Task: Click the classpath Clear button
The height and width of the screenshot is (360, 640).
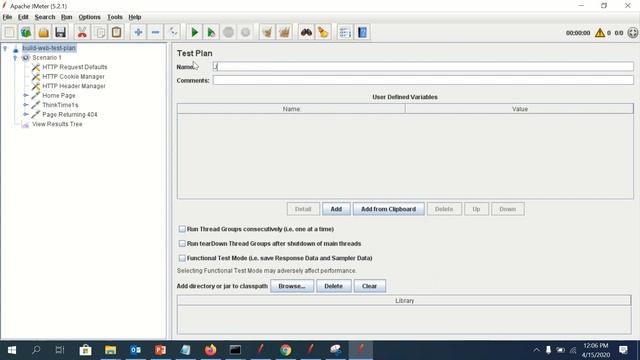Action: (x=369, y=286)
